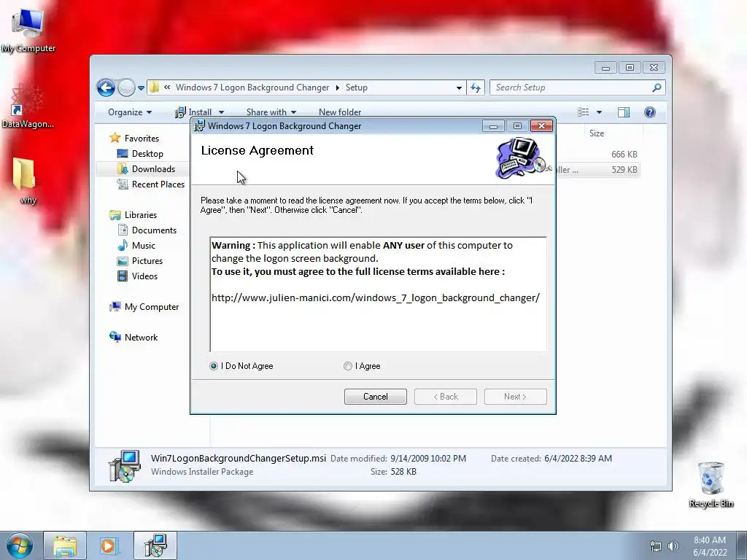The width and height of the screenshot is (747, 560).
Task: Open the breadcrumb overflow chevron
Action: click(167, 87)
